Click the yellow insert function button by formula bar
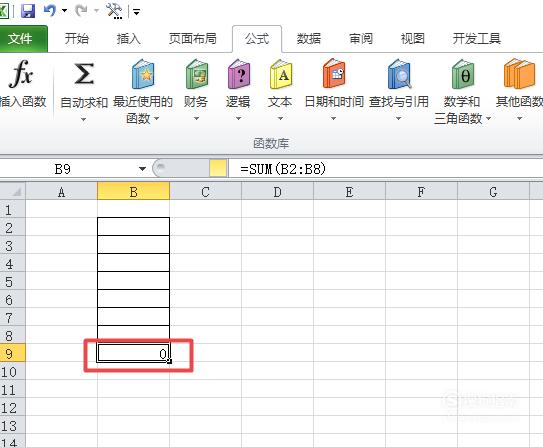 (218, 168)
